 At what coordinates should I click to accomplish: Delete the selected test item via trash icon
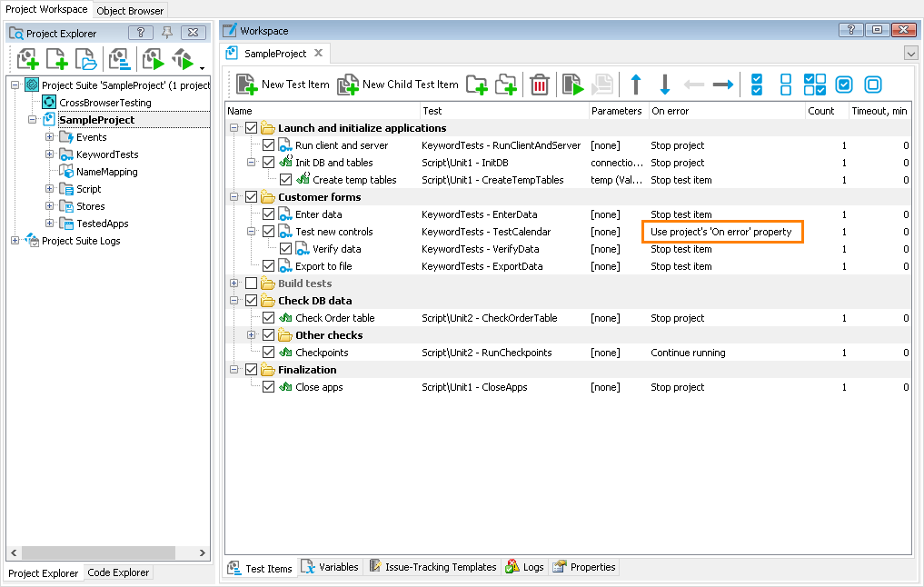click(541, 84)
